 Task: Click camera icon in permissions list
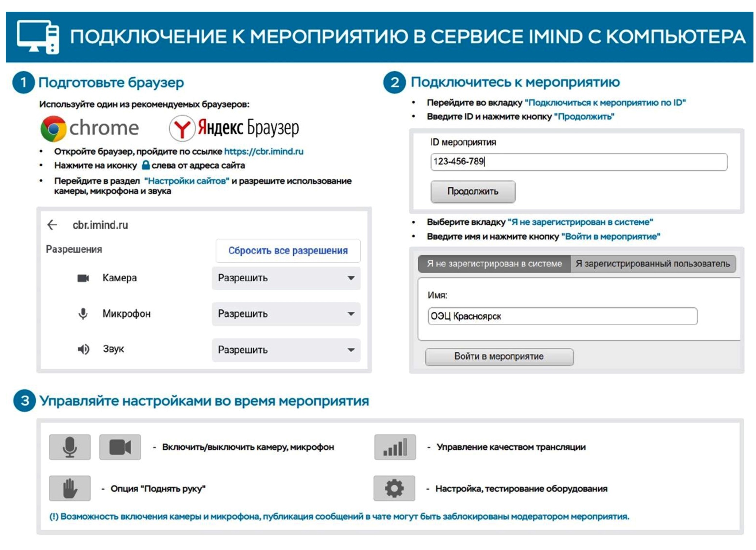click(x=83, y=278)
